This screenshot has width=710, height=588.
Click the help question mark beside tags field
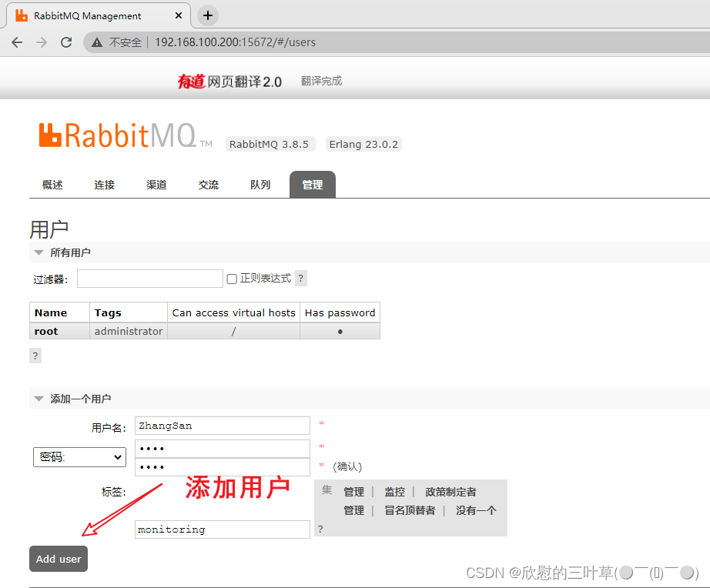tap(320, 529)
